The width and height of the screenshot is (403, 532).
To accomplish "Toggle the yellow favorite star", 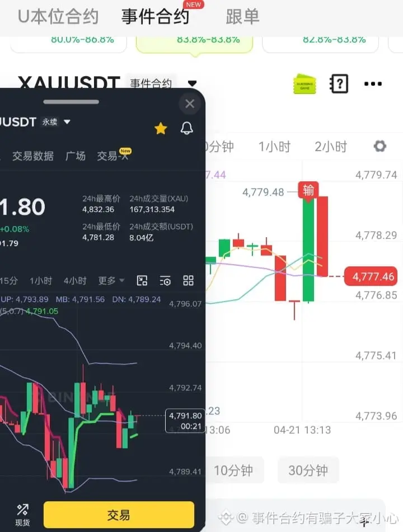I will (161, 129).
